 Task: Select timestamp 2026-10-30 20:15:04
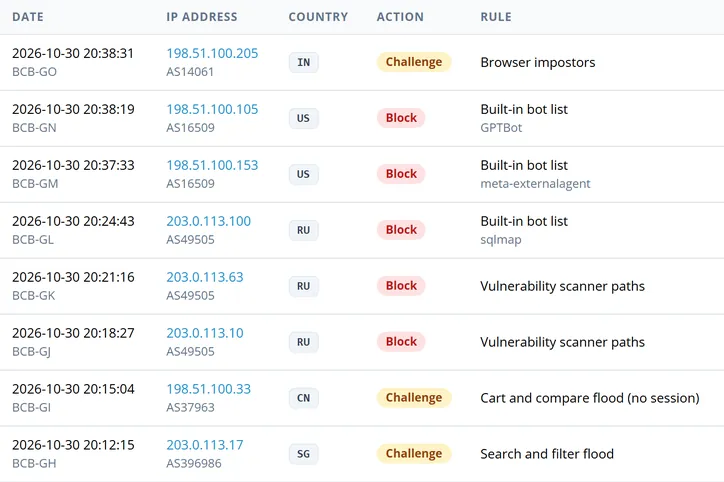point(73,389)
